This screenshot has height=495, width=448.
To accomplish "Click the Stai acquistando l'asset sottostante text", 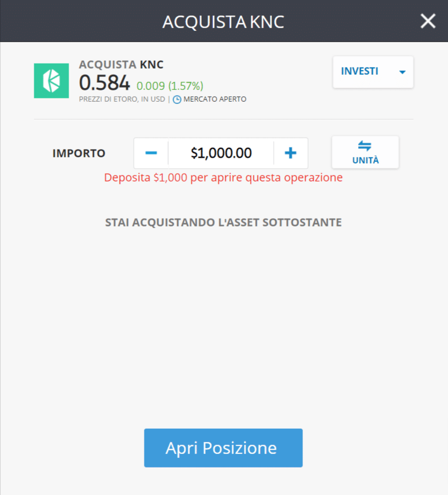I will [223, 222].
